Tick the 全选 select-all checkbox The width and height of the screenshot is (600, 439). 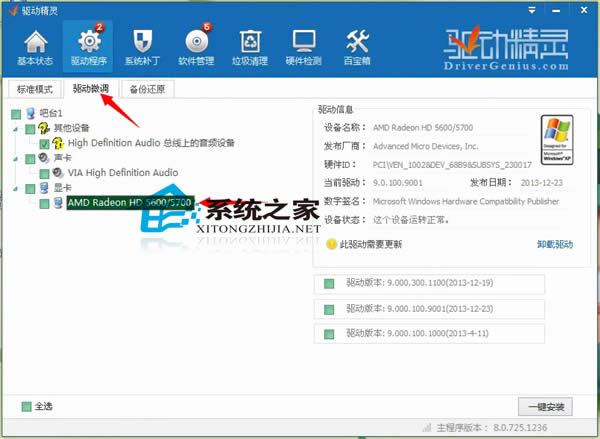coord(26,407)
